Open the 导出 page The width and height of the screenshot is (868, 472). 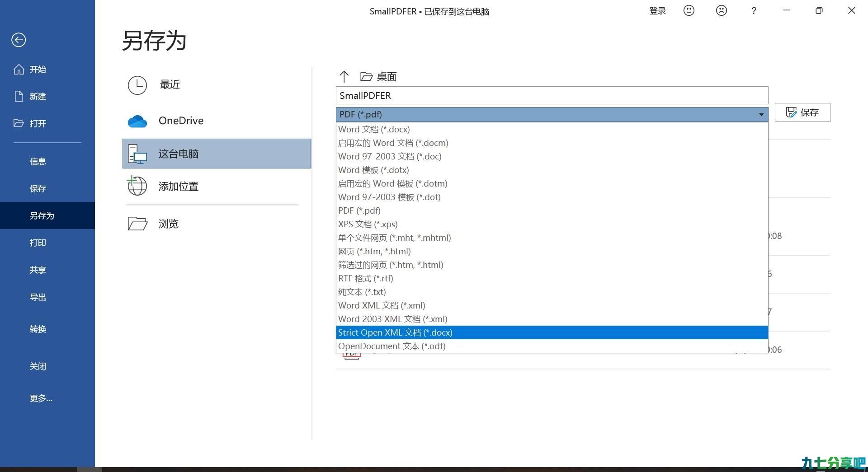click(x=38, y=297)
